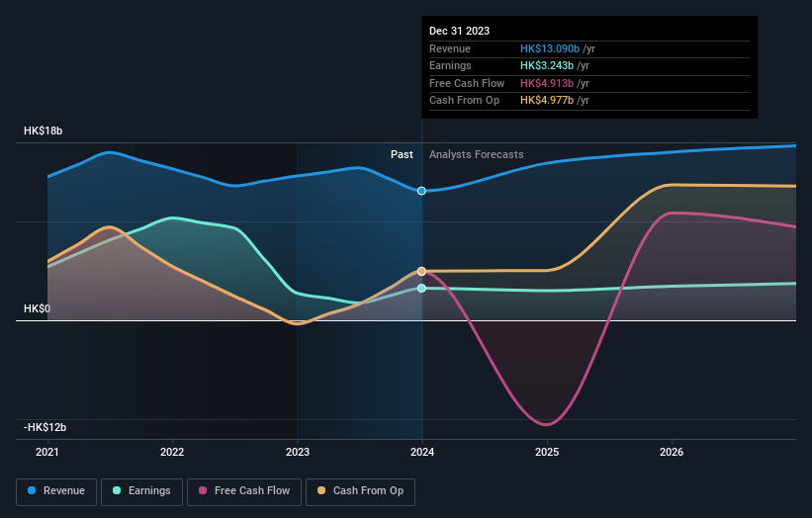812x518 pixels.
Task: Select the Cash From Op marker at 2024
Action: click(421, 271)
